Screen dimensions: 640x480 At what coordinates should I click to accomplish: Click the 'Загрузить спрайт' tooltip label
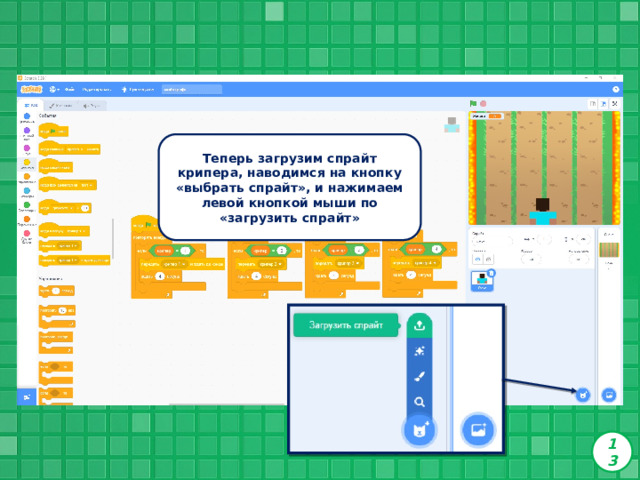pos(346,325)
